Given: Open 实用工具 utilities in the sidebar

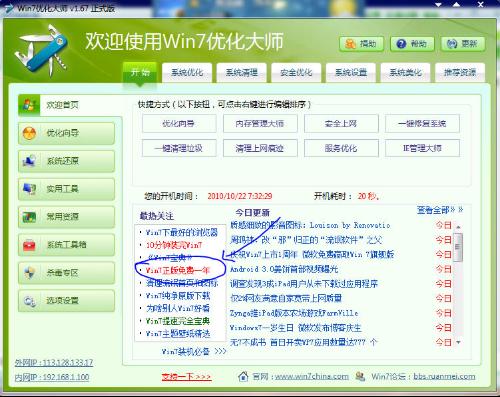Looking at the screenshot, I should point(66,189).
